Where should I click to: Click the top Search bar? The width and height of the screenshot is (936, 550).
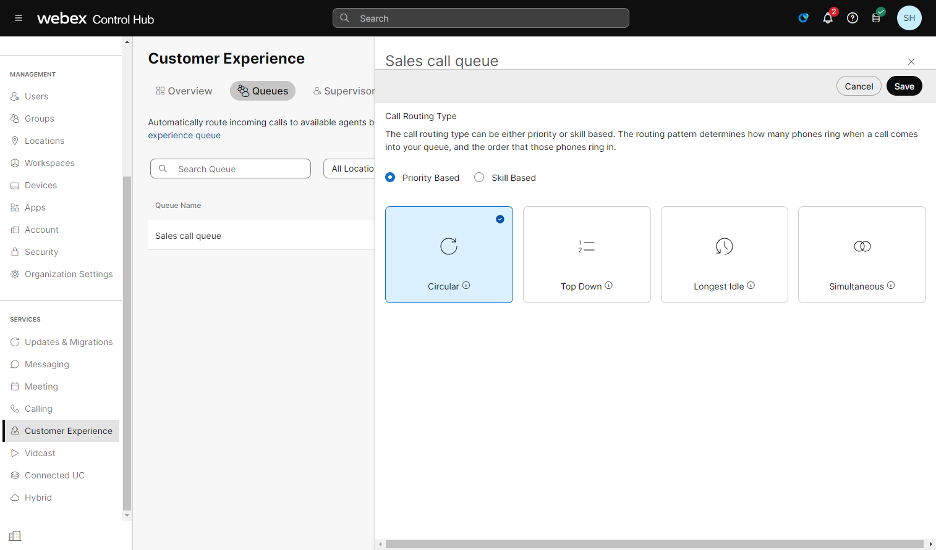pyautogui.click(x=481, y=18)
